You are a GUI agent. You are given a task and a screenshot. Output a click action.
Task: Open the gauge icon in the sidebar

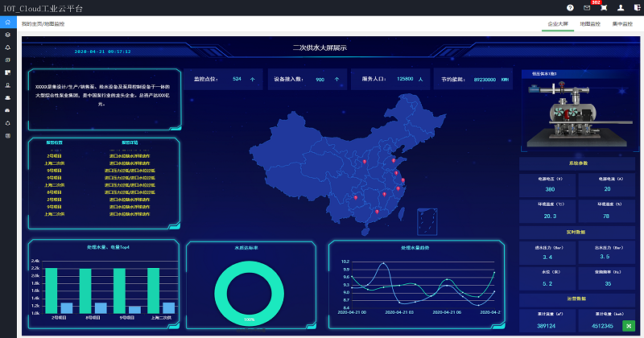(x=8, y=110)
